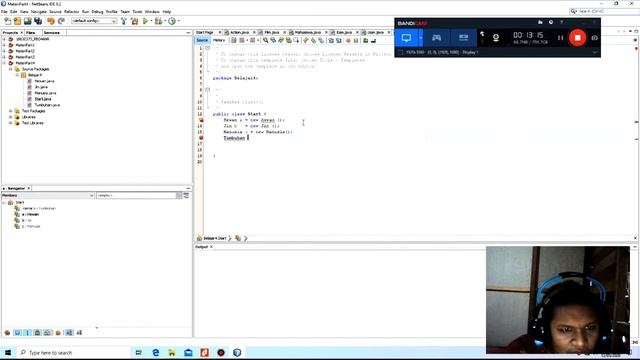Image resolution: width=640 pixels, height=360 pixels.
Task: Click the Save All toolbar icon
Action: tap(38, 21)
